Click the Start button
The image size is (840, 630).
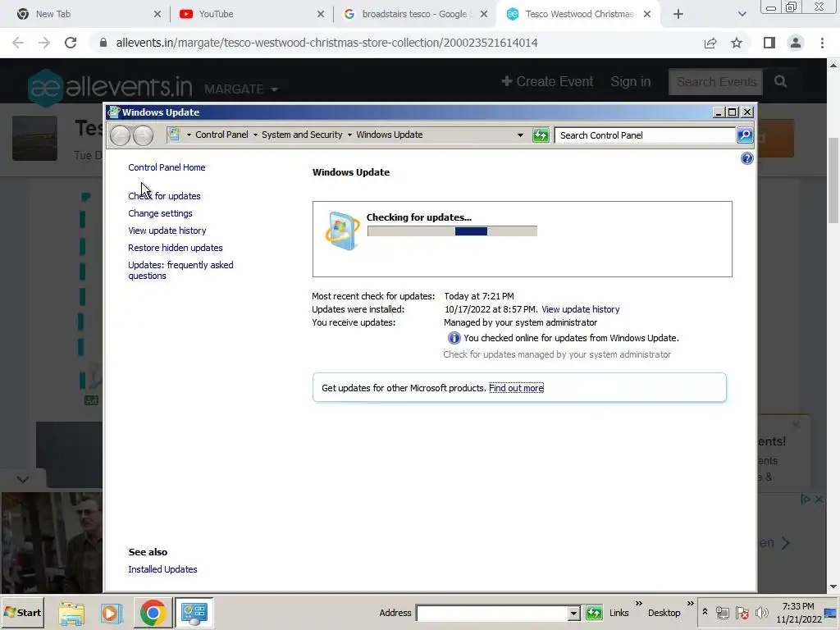pyautogui.click(x=22, y=613)
